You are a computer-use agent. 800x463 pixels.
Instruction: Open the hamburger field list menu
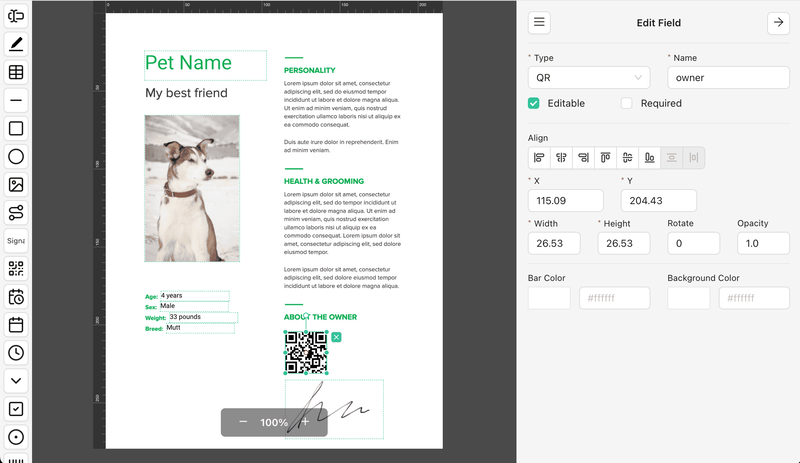(539, 22)
